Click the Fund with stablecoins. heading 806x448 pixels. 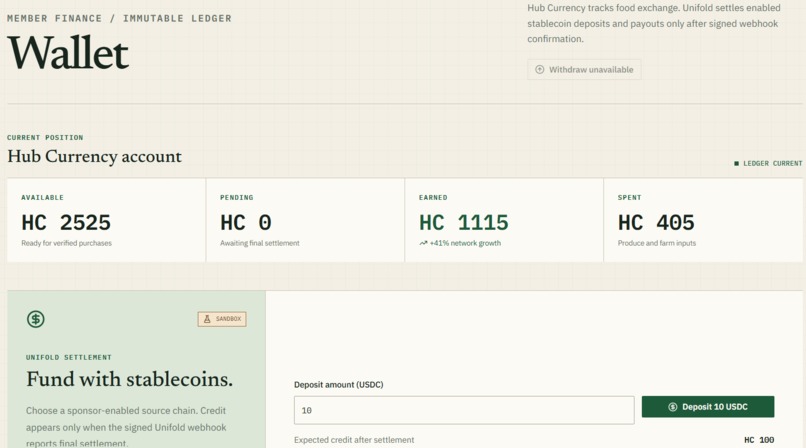[x=130, y=379]
